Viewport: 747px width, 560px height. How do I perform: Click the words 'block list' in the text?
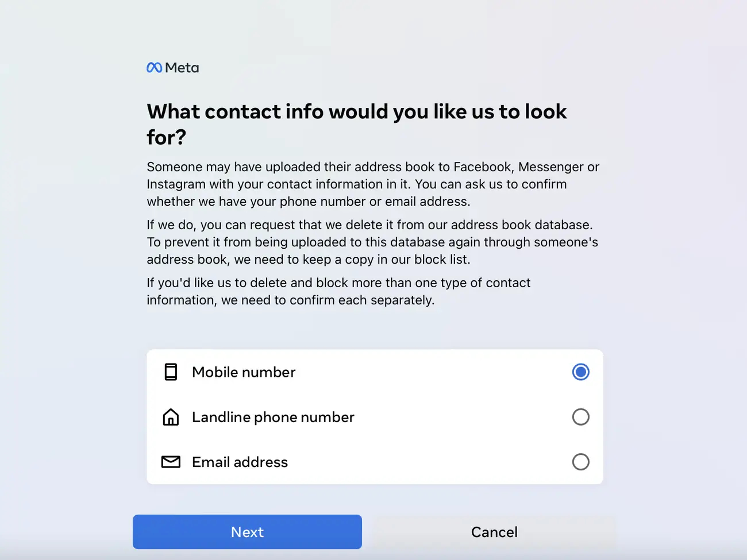point(441,260)
